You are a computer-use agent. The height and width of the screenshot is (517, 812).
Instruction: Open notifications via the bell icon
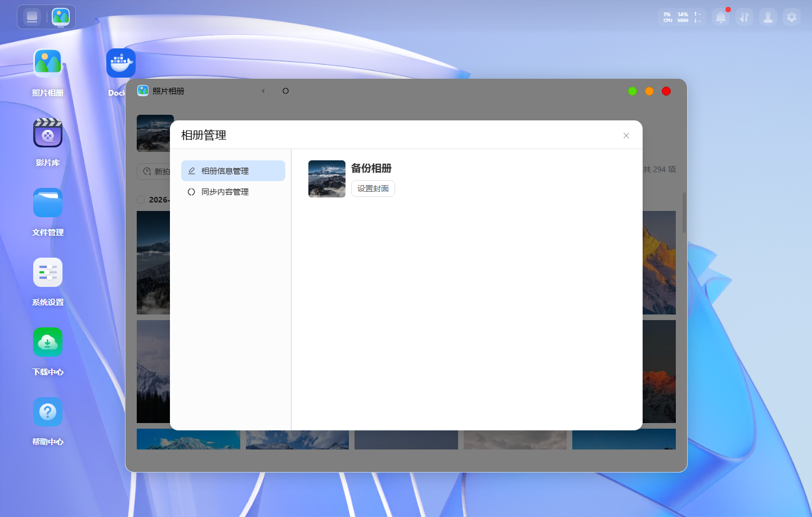pyautogui.click(x=721, y=17)
